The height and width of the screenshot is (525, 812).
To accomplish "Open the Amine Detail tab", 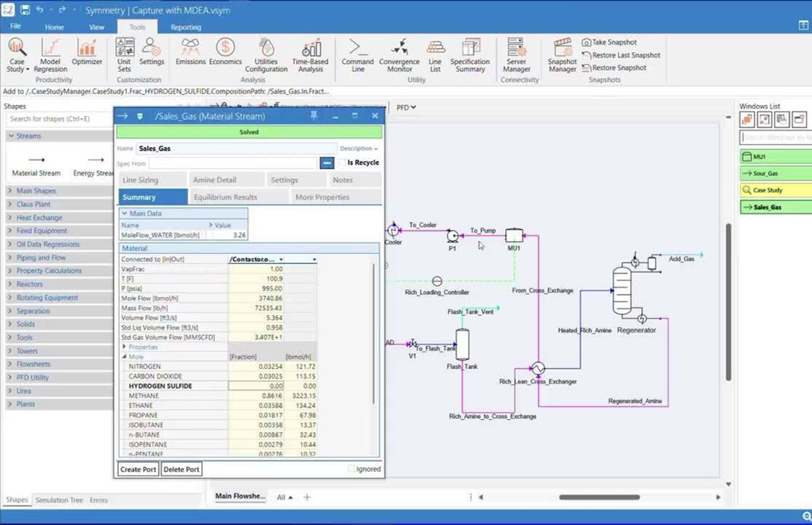I will point(227,180).
